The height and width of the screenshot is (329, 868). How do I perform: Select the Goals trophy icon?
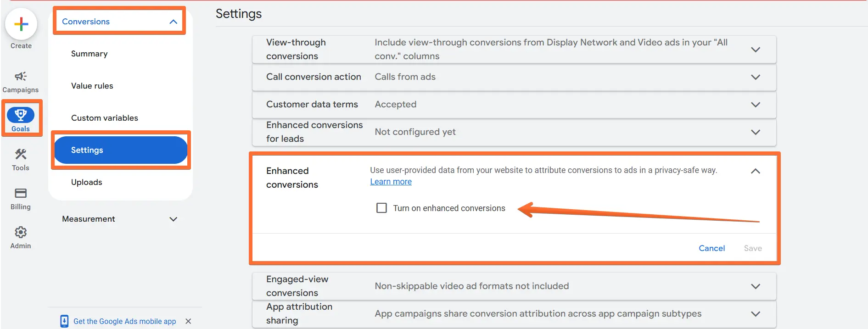click(x=21, y=114)
